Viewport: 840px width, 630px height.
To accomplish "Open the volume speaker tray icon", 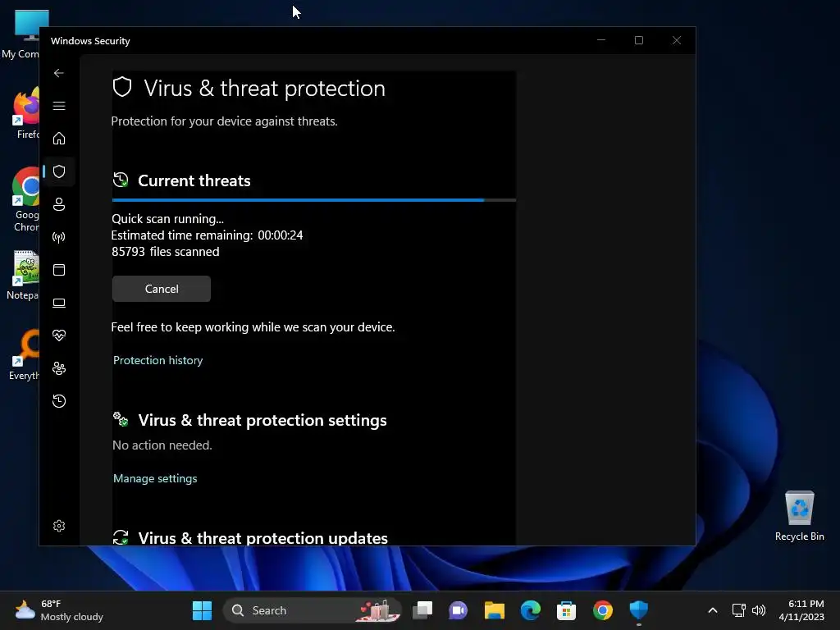I will click(759, 610).
